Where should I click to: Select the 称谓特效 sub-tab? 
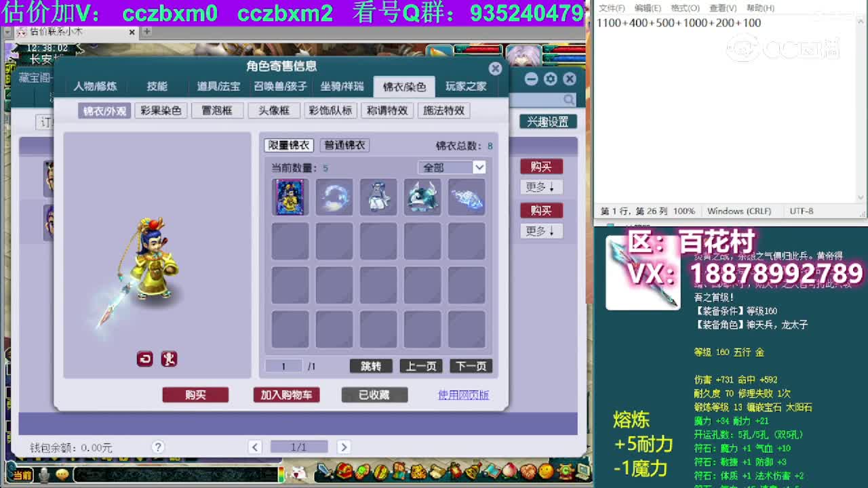[387, 110]
